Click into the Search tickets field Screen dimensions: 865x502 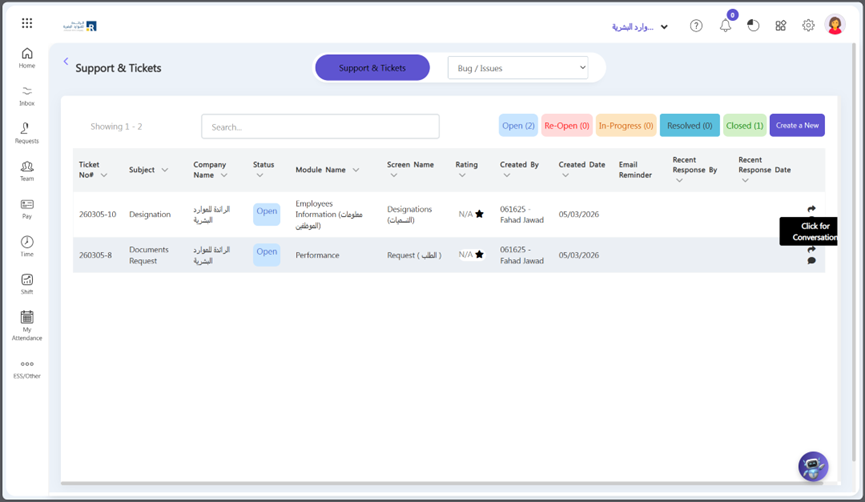click(x=320, y=127)
